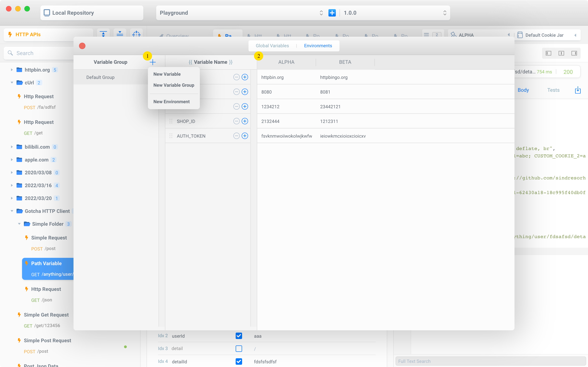
Task: Choose New Environment from the popup menu
Action: (171, 102)
